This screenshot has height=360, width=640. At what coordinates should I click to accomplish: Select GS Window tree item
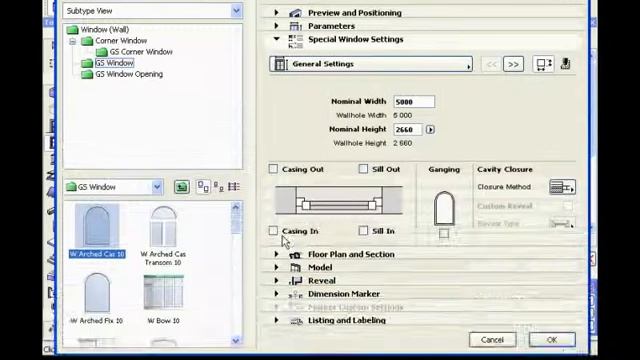click(114, 63)
